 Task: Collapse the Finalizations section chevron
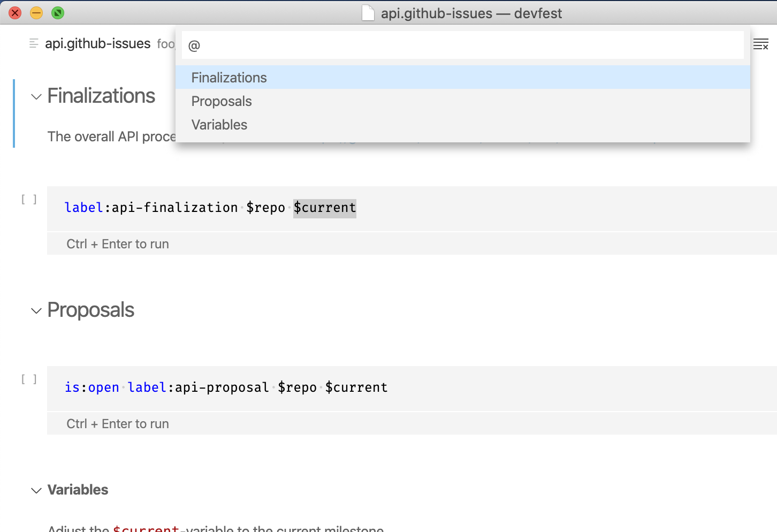pos(36,97)
